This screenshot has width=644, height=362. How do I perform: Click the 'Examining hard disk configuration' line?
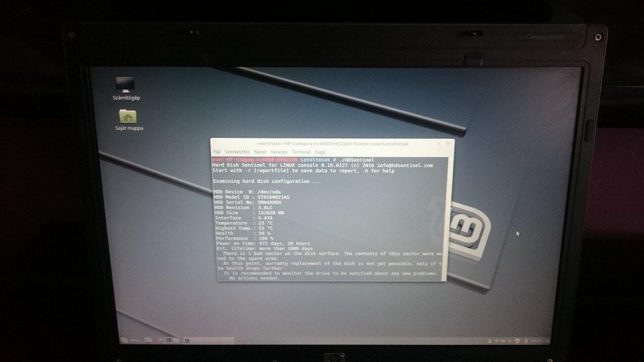(267, 181)
